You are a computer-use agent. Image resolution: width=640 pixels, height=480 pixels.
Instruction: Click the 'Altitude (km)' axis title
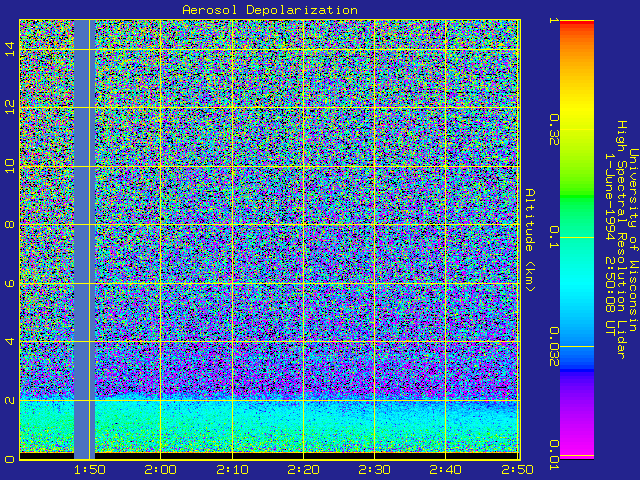(x=529, y=240)
